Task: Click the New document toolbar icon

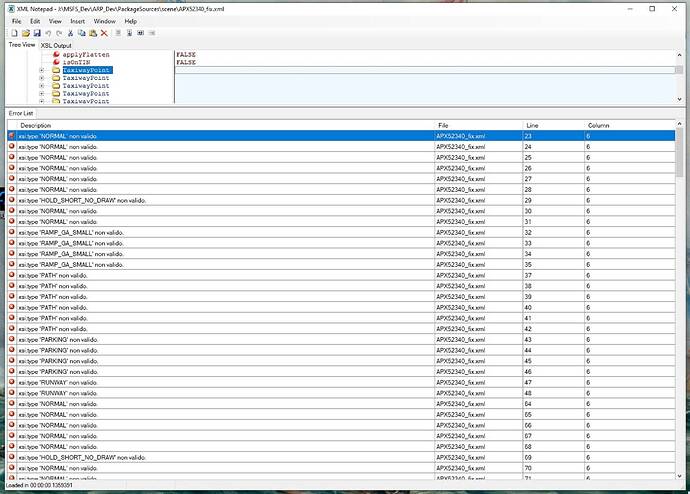Action: [x=15, y=33]
